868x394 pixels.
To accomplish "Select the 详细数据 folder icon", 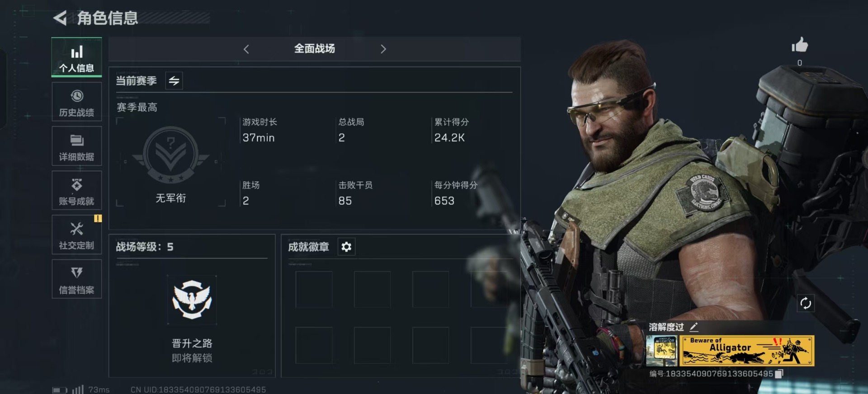I will 77,140.
